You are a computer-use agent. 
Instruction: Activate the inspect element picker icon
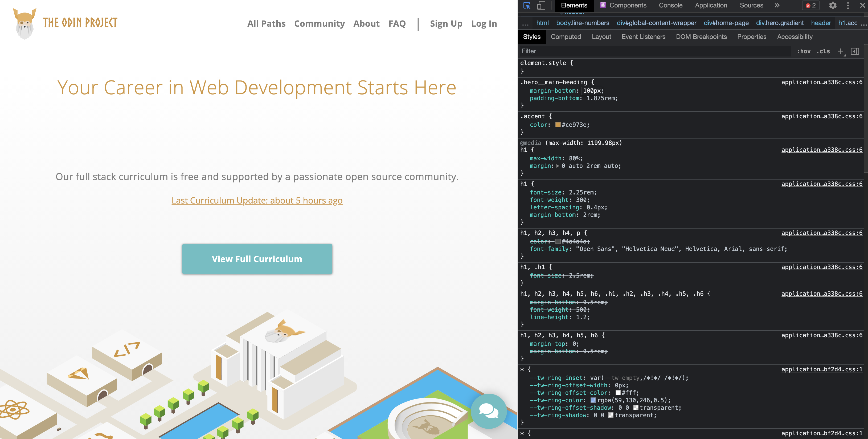pos(527,5)
